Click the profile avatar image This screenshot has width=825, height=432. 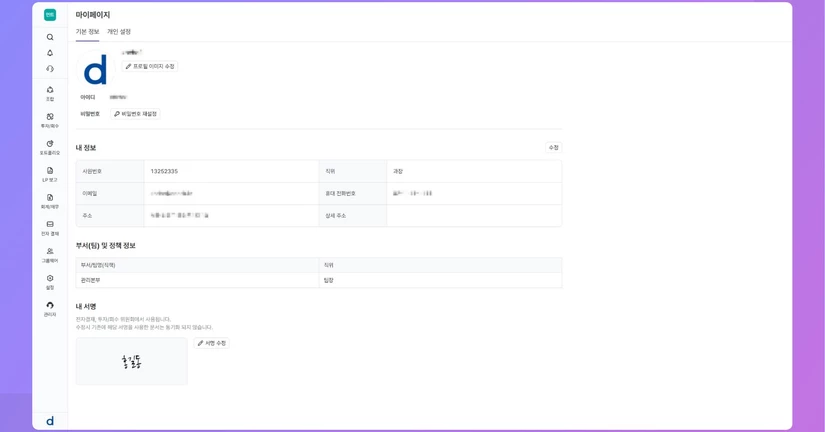pyautogui.click(x=96, y=70)
